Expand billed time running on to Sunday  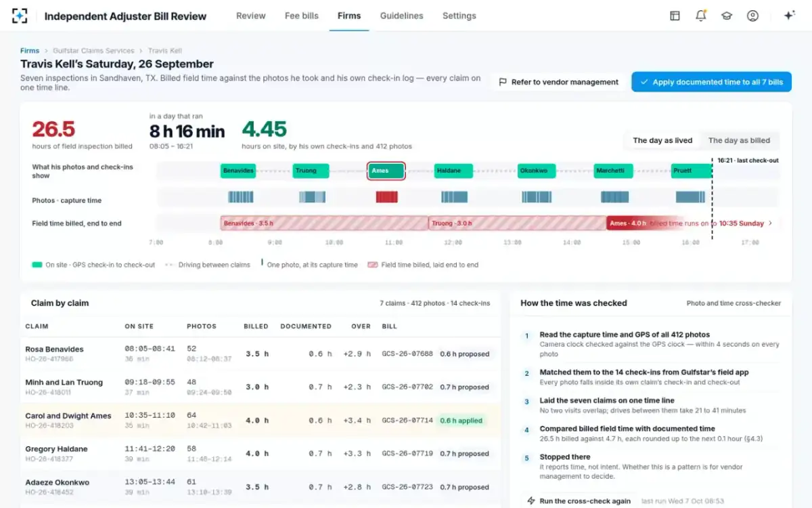click(x=770, y=224)
